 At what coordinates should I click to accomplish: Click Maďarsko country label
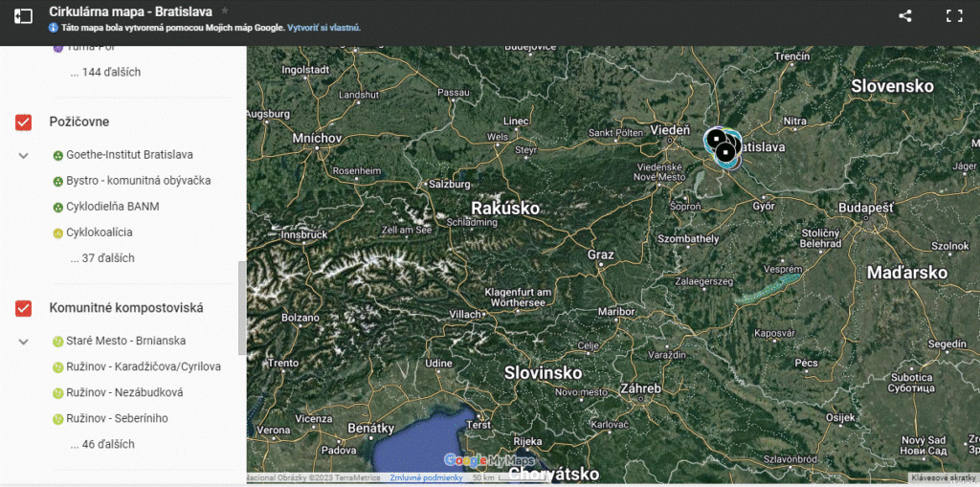coord(907,273)
